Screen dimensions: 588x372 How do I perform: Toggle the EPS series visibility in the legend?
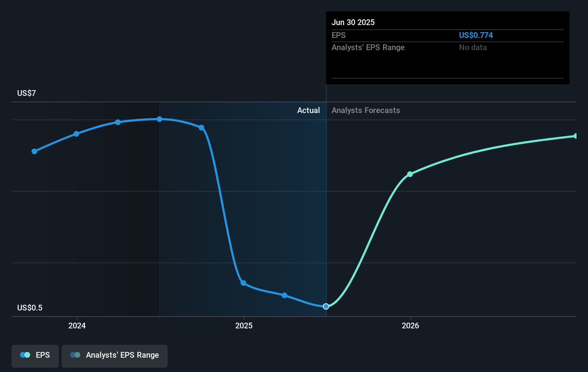35,356
